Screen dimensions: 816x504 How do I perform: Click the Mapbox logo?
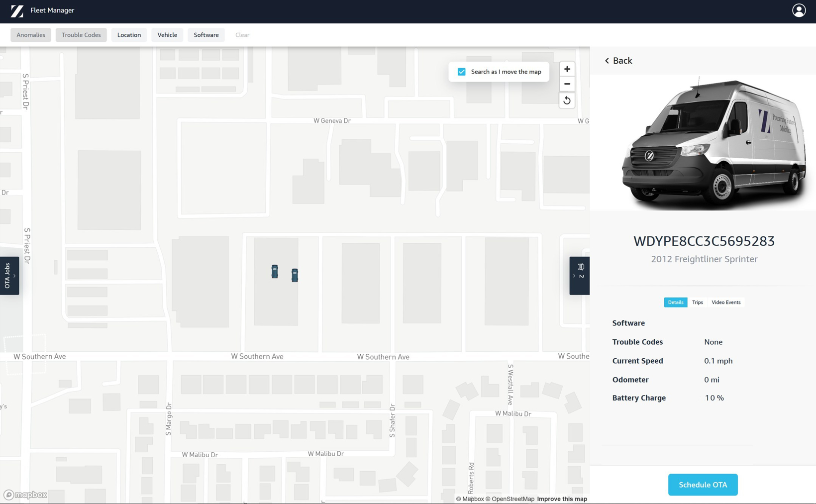(x=25, y=495)
